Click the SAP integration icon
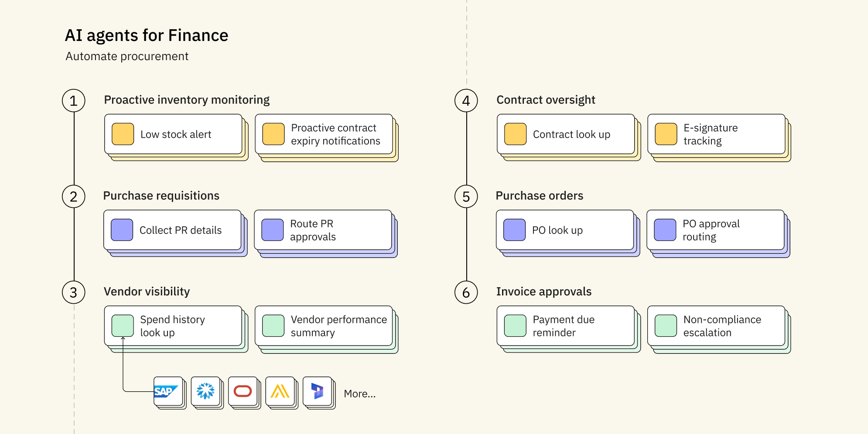This screenshot has height=434, width=868. click(168, 391)
